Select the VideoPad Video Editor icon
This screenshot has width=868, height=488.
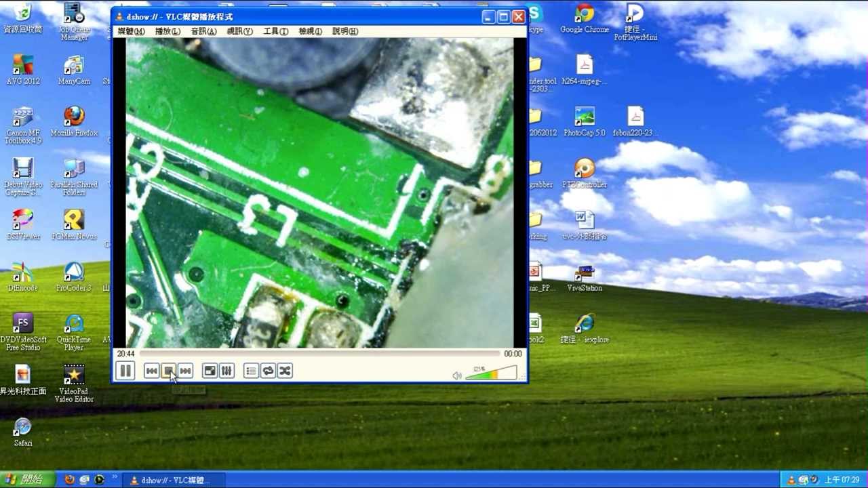74,384
